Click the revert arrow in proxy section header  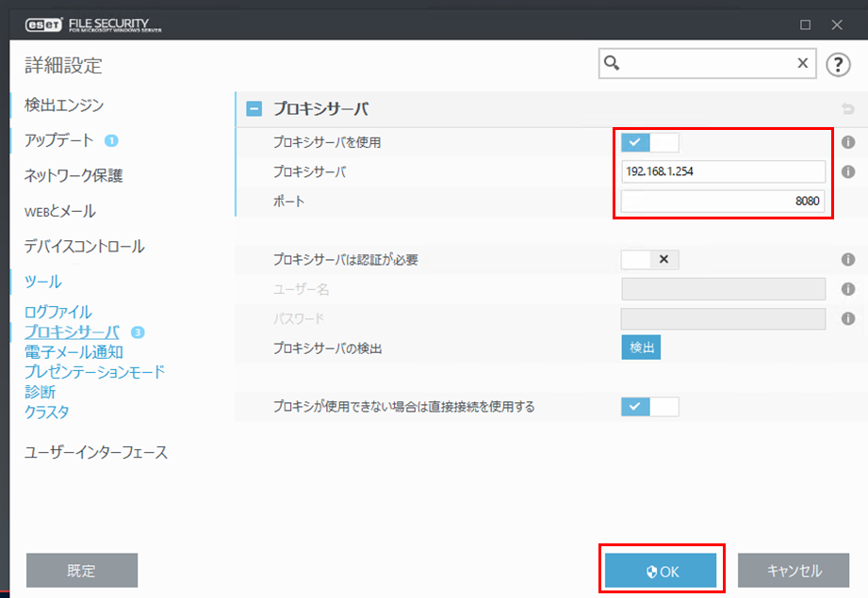pos(847,109)
